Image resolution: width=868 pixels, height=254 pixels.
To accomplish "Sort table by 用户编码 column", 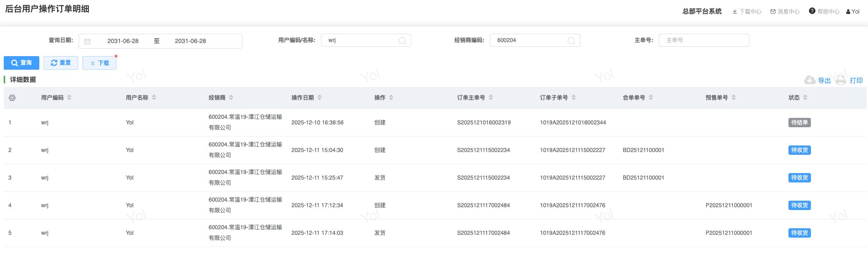I will click(69, 98).
